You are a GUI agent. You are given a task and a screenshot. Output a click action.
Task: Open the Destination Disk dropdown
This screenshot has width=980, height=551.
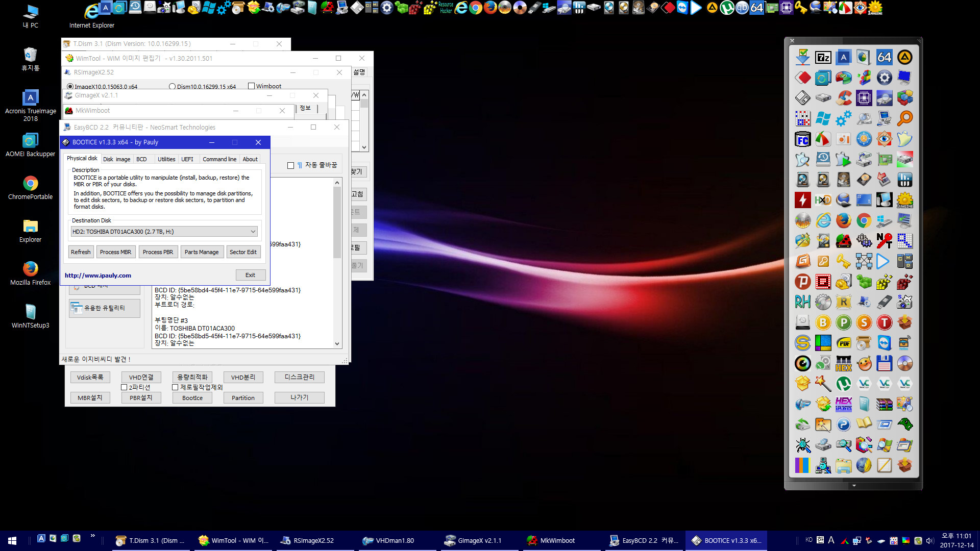(x=253, y=232)
